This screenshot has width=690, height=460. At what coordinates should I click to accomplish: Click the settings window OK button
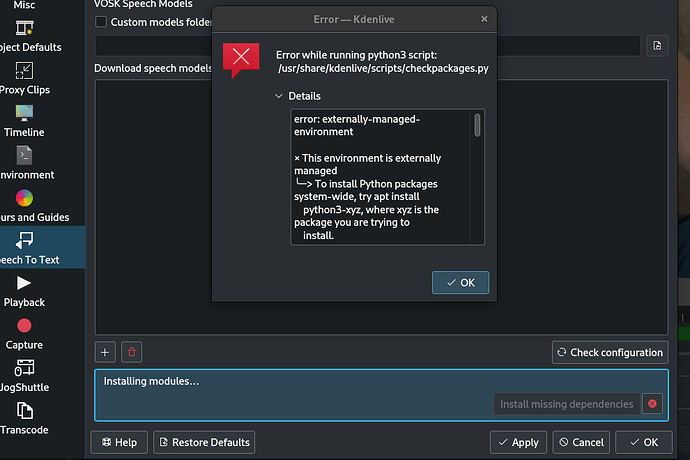click(644, 442)
